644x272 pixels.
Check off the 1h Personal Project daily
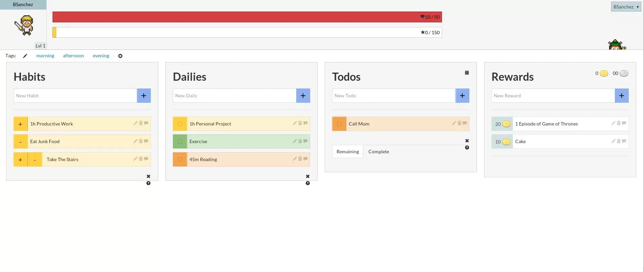point(180,124)
